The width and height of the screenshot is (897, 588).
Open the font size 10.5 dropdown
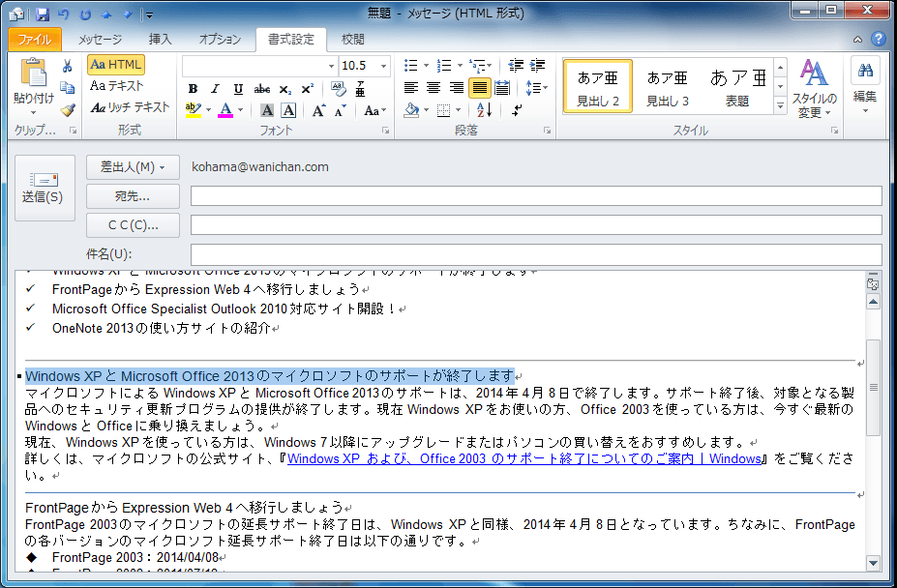coord(383,67)
